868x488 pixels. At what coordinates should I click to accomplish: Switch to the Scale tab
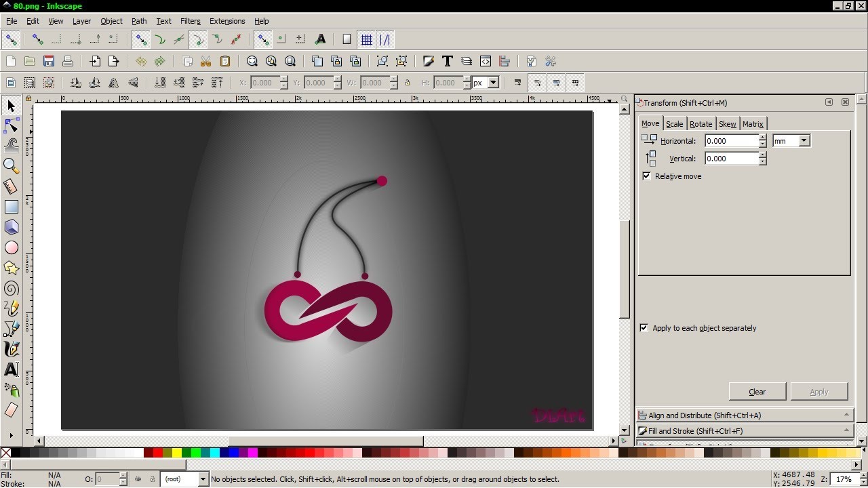click(674, 124)
